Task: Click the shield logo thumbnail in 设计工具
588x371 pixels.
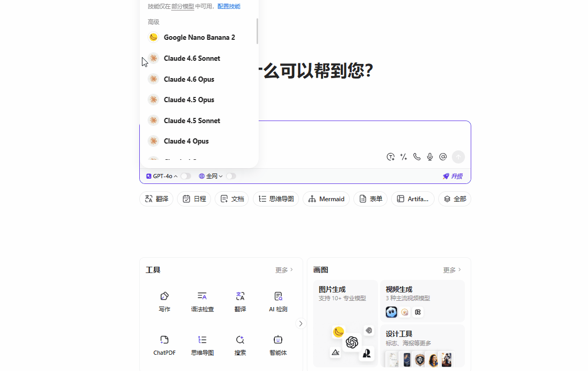Action: point(420,360)
